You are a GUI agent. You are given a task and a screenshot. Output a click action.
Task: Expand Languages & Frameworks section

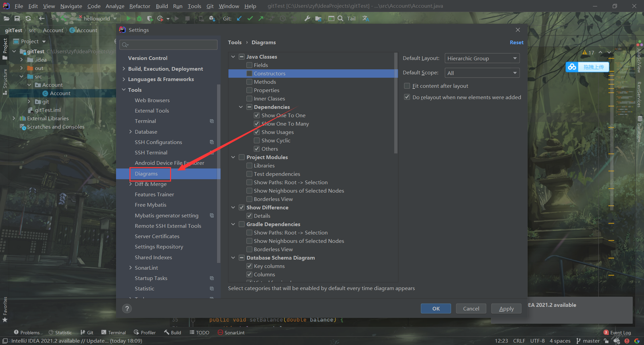(x=124, y=79)
